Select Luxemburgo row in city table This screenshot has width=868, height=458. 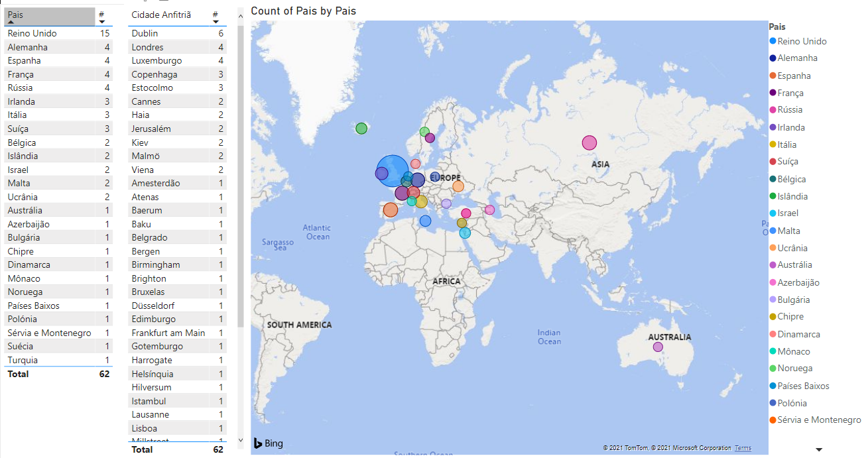[x=178, y=60]
